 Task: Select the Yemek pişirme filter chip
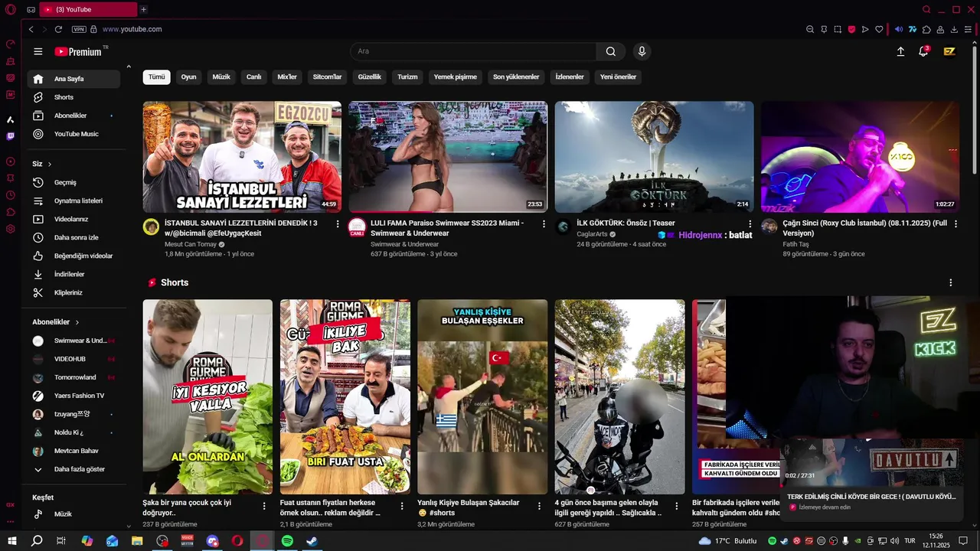[x=455, y=77]
